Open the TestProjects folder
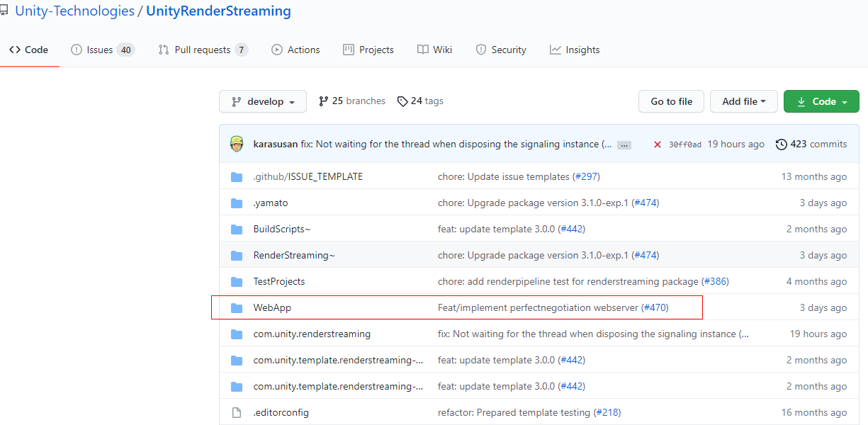Image resolution: width=868 pixels, height=425 pixels. pos(279,281)
